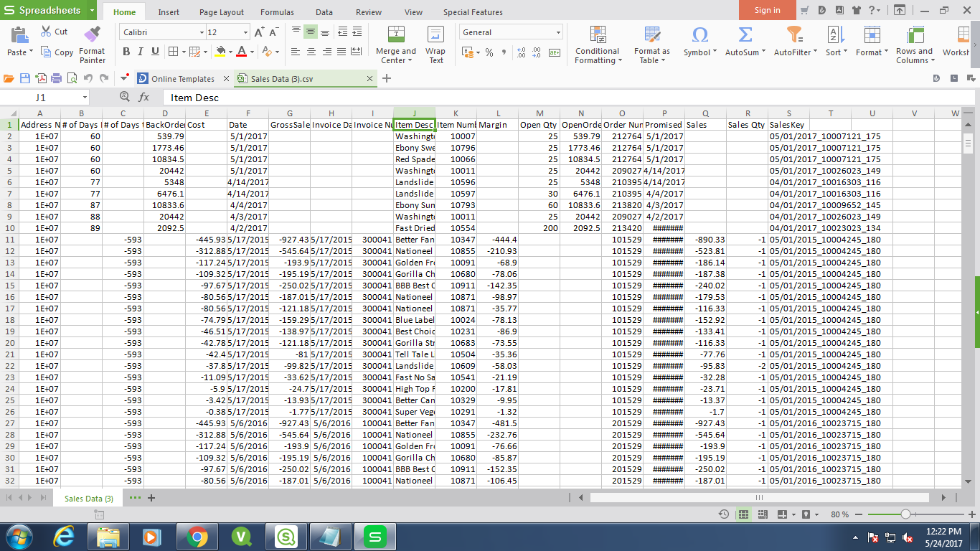Activate the Format Painter brush
The height and width of the screenshot is (551, 980).
click(x=92, y=34)
